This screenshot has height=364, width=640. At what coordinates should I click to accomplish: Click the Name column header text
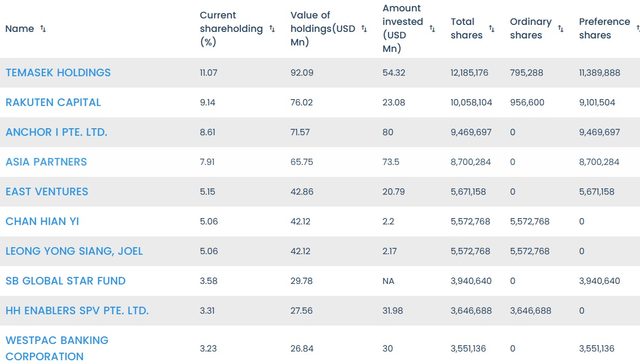click(19, 29)
